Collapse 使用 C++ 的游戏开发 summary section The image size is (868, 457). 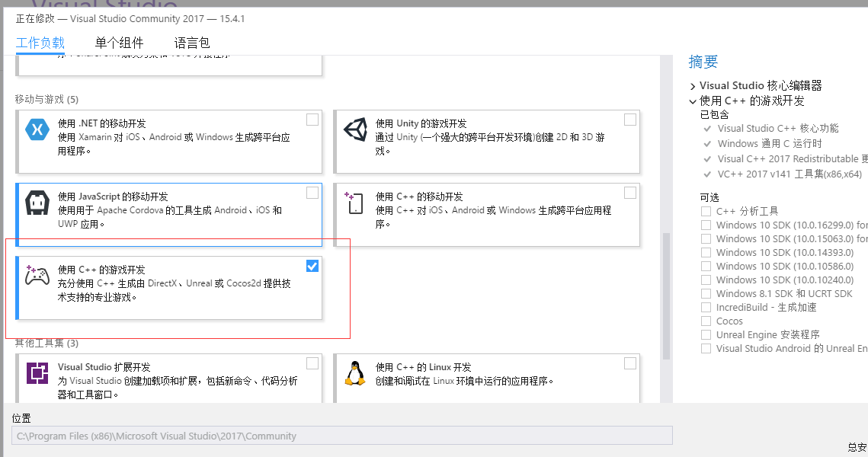pos(693,101)
